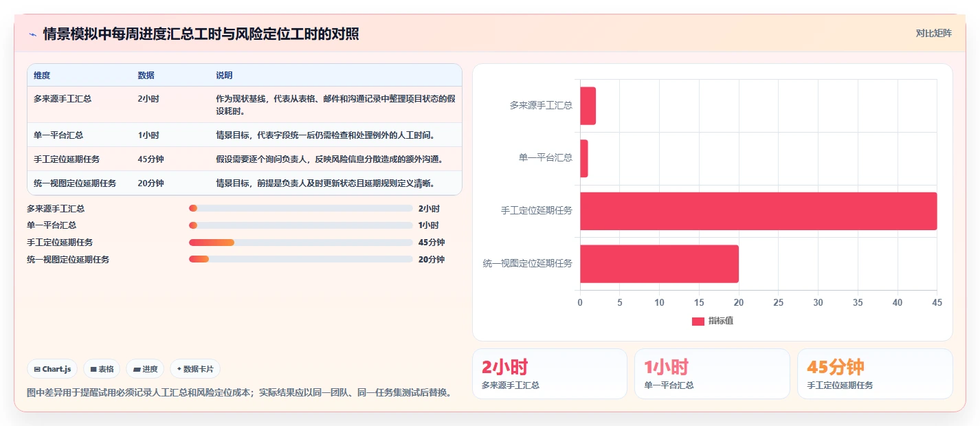Click the footnote starting 图中差异用于提醒

240,393
